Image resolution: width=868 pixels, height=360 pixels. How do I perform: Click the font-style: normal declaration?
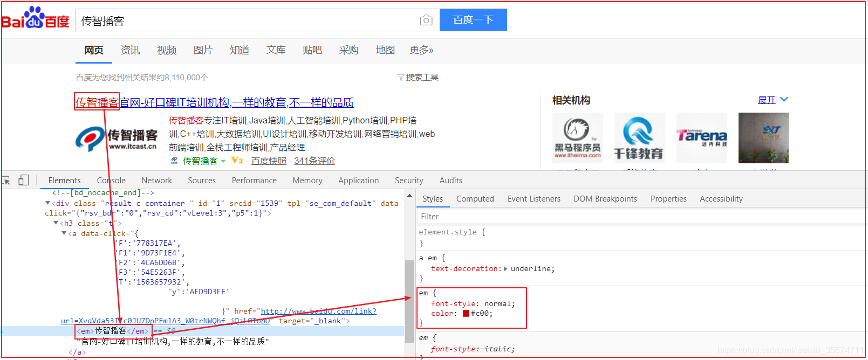click(x=473, y=304)
